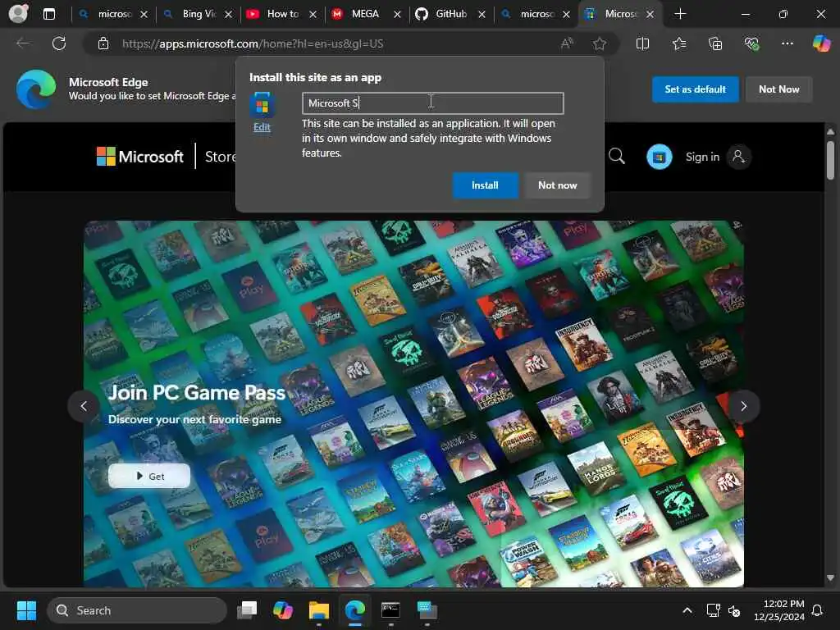Close the GitHub tab
The width and height of the screenshot is (840, 630).
[482, 15]
